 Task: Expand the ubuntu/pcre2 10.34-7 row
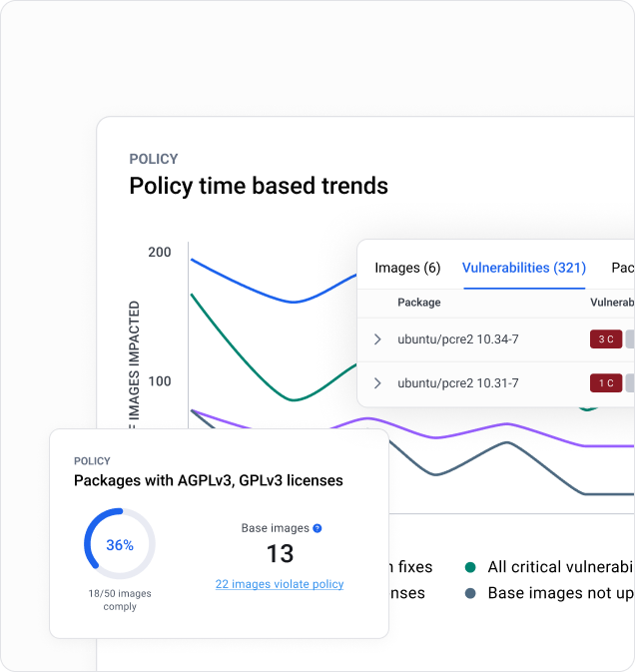point(377,339)
